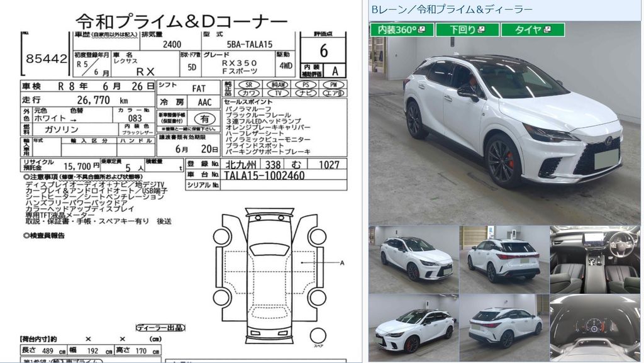The image size is (644, 363).
Task: Click the overall grade 6 score box
Action: [323, 49]
